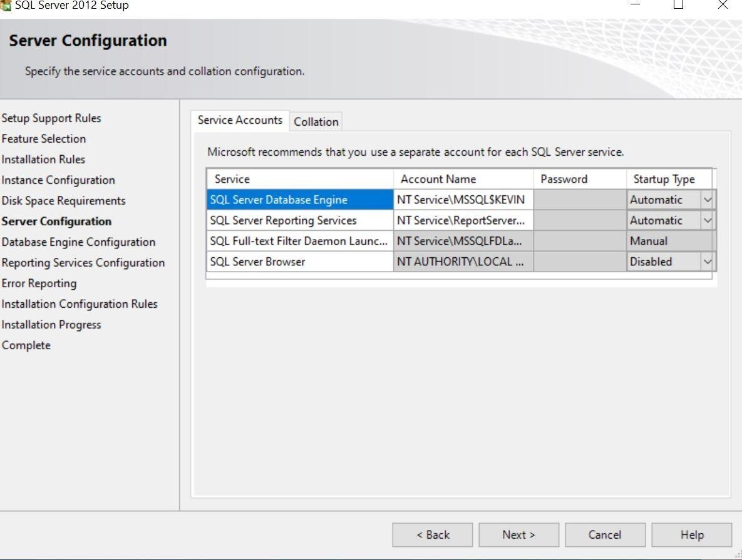Select the Error Reporting step

tap(39, 283)
